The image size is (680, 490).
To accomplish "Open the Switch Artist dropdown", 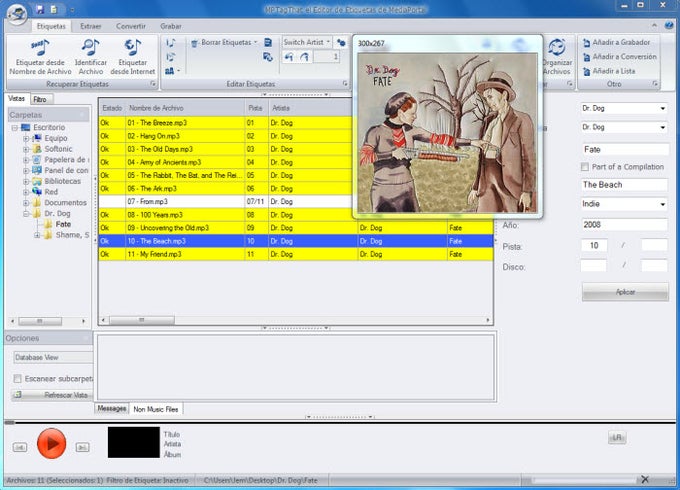I will point(307,42).
